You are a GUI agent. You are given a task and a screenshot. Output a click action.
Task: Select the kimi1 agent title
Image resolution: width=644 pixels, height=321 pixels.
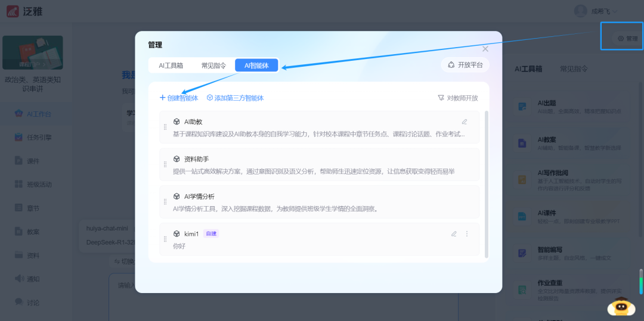(x=191, y=233)
